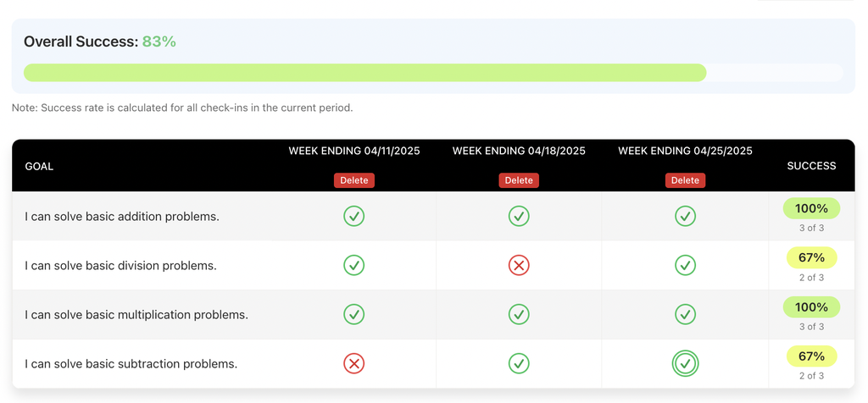
Task: Click division check icon for week 04/25/2025
Action: pyautogui.click(x=685, y=265)
